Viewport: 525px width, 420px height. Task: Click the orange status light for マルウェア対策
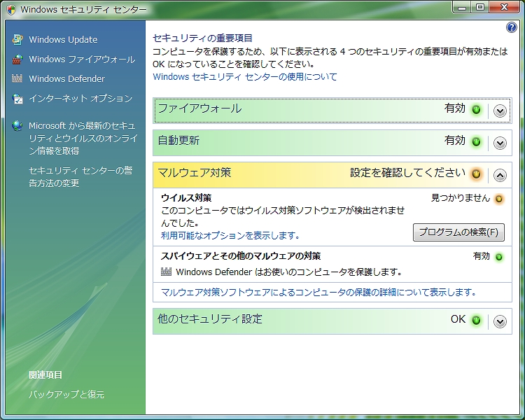(477, 174)
